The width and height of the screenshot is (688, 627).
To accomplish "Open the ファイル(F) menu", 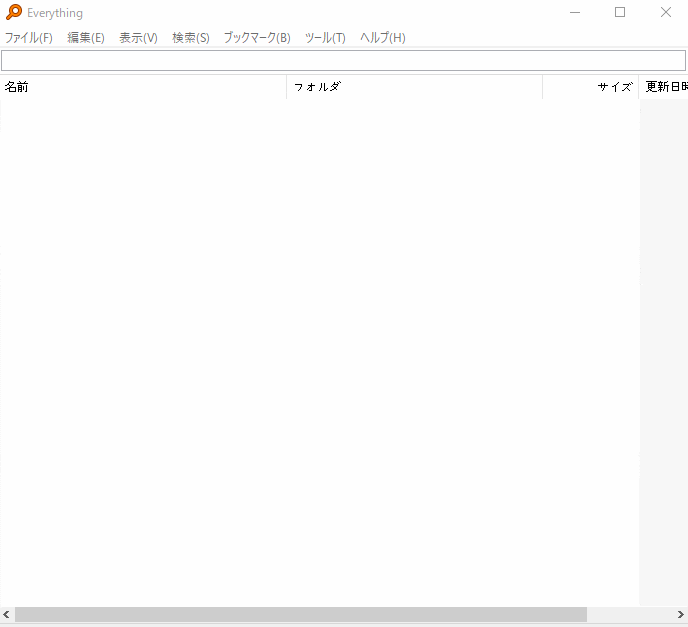I will (x=29, y=38).
